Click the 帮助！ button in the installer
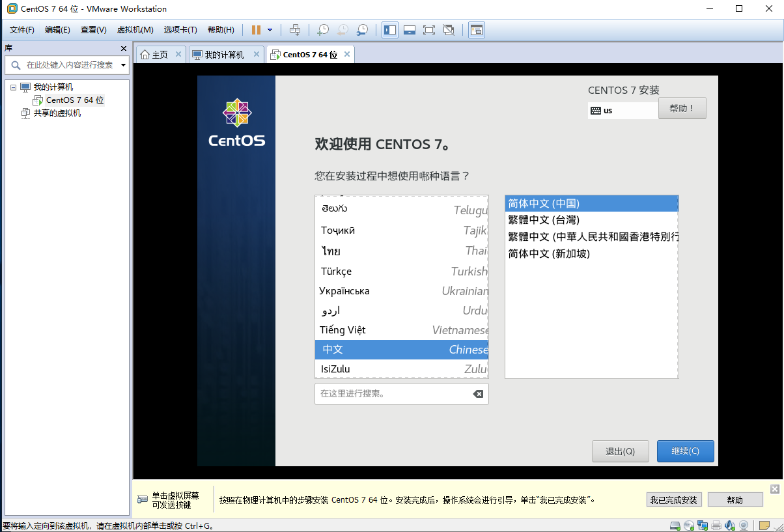Screen dimensions: 784x532 coord(682,108)
